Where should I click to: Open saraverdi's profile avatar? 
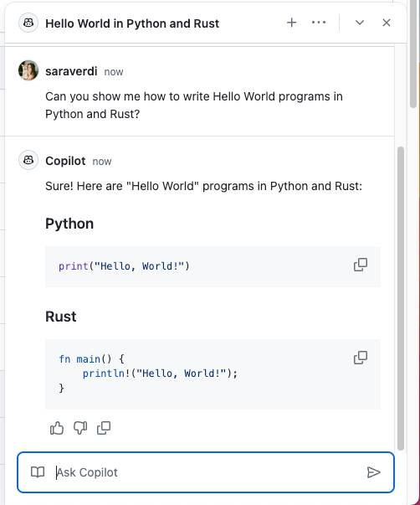28,70
